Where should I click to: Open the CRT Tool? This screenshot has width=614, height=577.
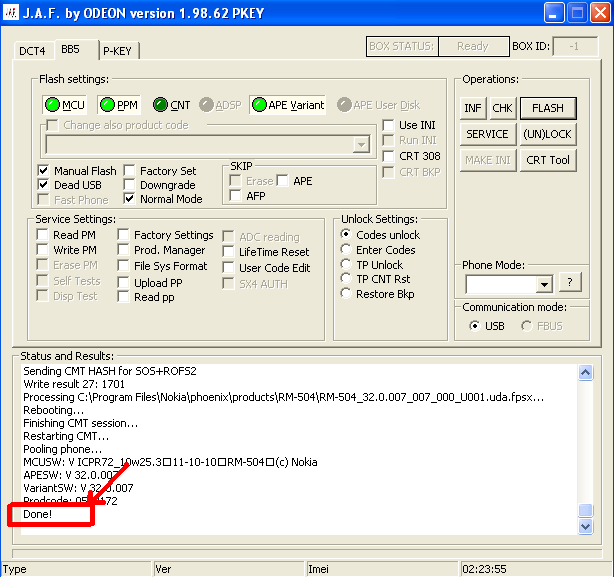pyautogui.click(x=548, y=160)
